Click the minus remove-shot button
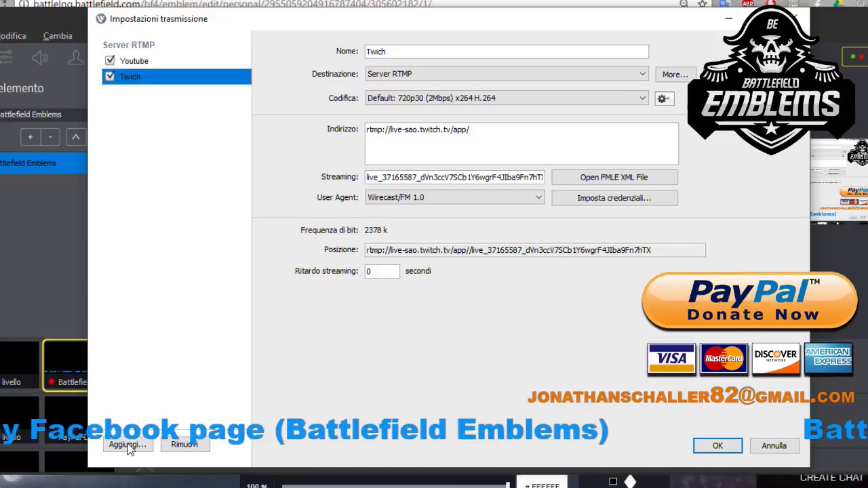 (x=50, y=138)
